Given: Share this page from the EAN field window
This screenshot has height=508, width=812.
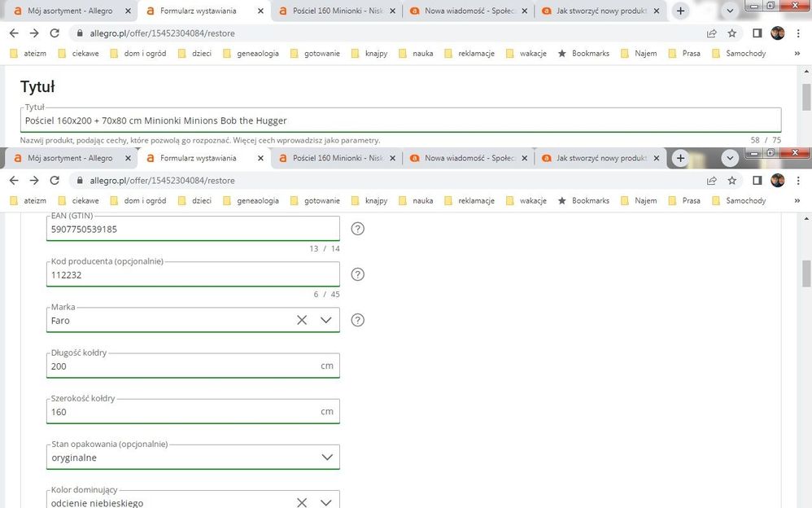Looking at the screenshot, I should click(x=712, y=181).
